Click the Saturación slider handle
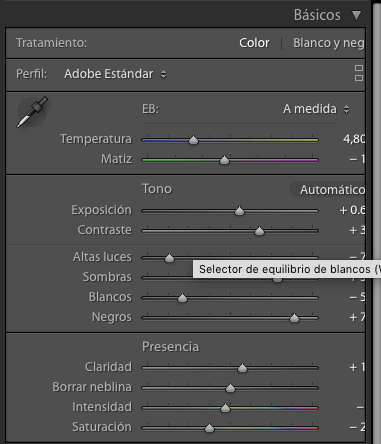The height and width of the screenshot is (444, 381). click(209, 428)
